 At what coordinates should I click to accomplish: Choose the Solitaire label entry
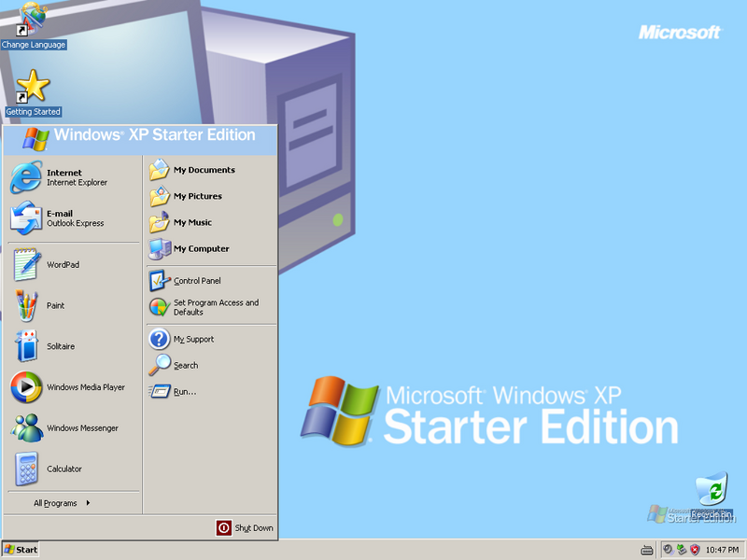tap(61, 346)
